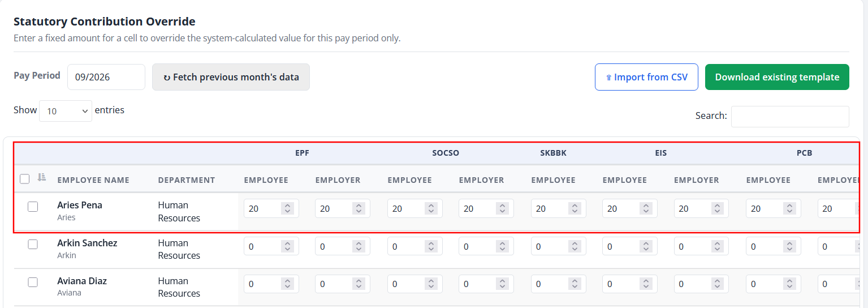Image resolution: width=868 pixels, height=308 pixels.
Task: Toggle the select-all checkbox in table header
Action: pos(24,179)
